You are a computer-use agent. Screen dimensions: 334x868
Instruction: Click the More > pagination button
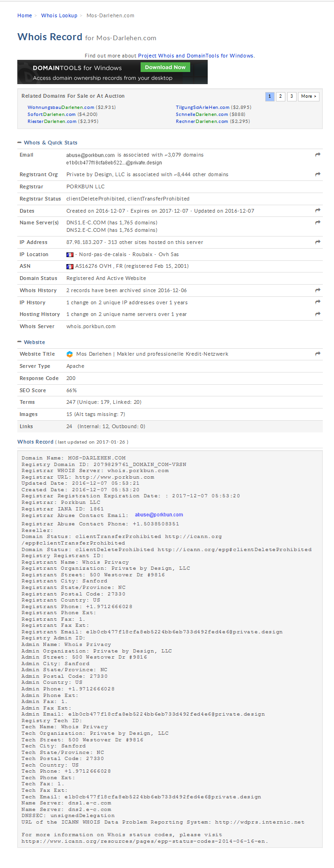pyautogui.click(x=309, y=96)
